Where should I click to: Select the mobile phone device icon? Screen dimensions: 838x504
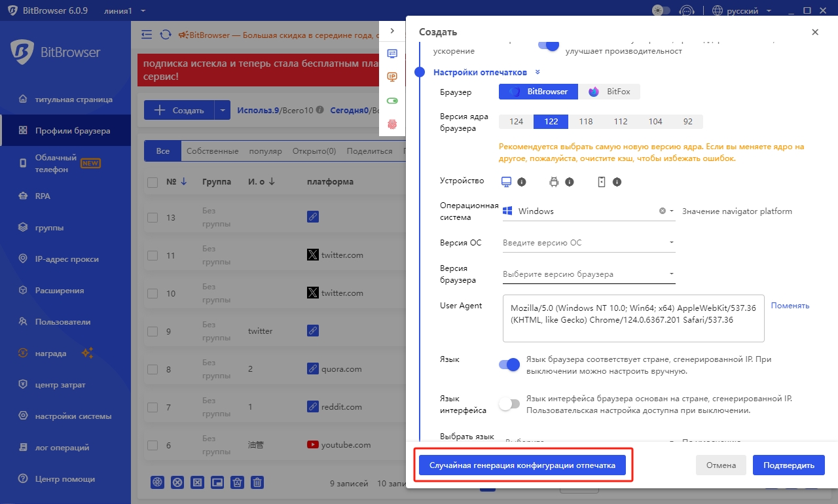(x=602, y=181)
